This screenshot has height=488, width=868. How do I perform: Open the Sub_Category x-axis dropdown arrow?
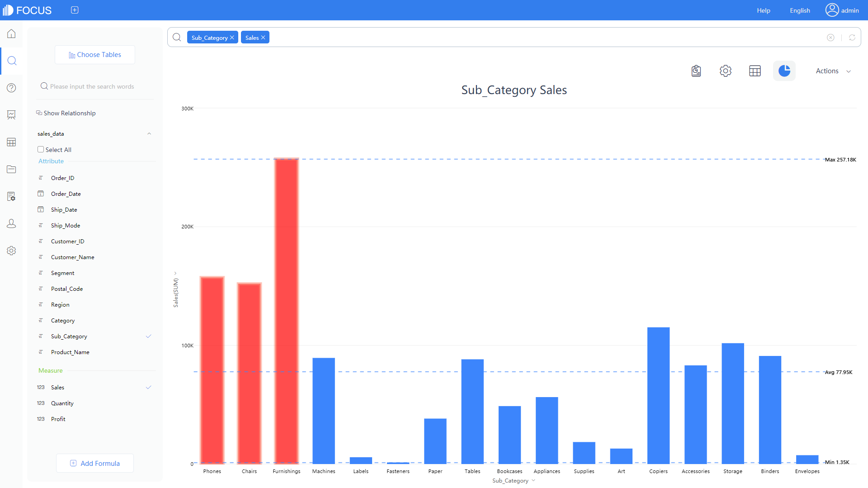(533, 480)
